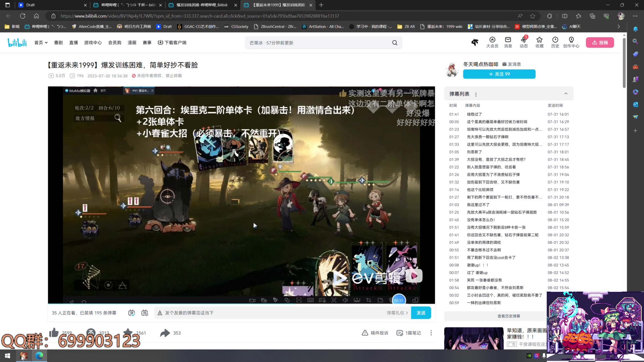
Task: Open a new browser tab
Action: (x=321, y=5)
